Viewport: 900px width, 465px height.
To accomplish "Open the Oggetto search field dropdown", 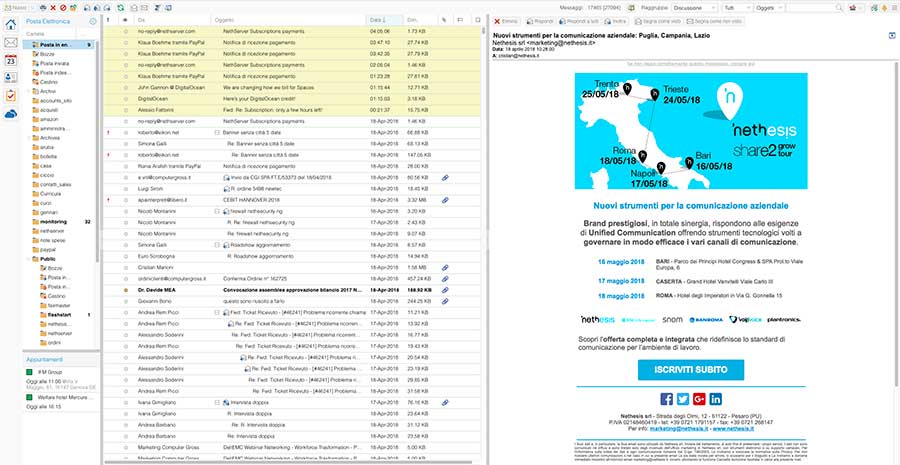I will coord(769,8).
